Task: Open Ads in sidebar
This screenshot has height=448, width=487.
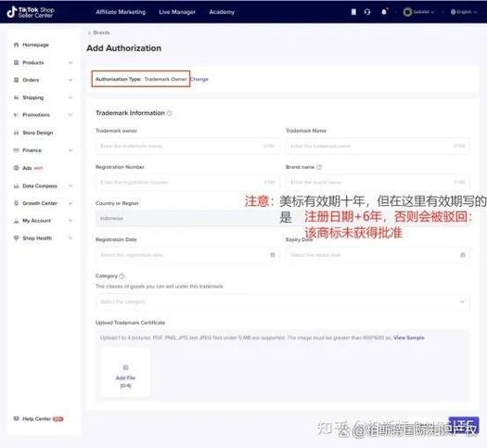Action: (27, 168)
